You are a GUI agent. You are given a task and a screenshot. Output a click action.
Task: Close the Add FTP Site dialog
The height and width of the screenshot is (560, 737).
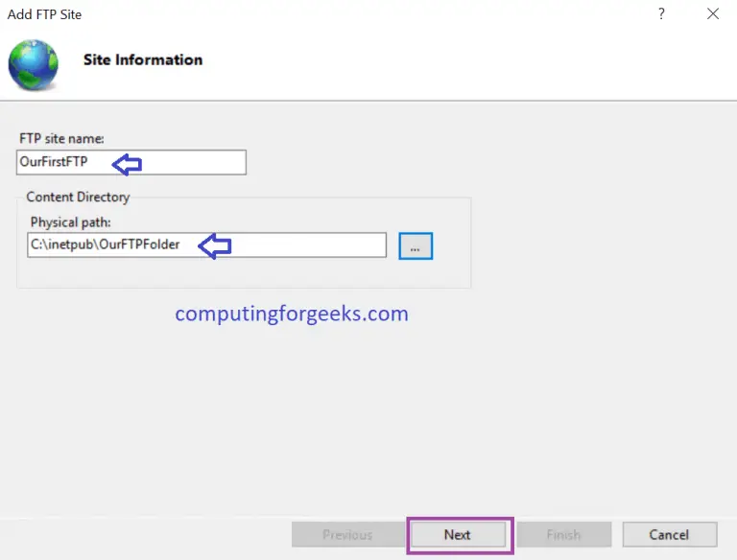pos(712,14)
